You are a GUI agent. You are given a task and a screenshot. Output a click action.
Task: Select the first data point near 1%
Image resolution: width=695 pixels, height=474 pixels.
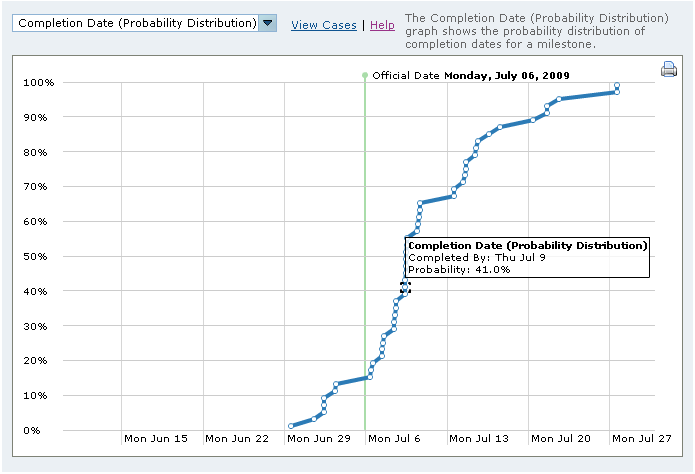point(291,426)
